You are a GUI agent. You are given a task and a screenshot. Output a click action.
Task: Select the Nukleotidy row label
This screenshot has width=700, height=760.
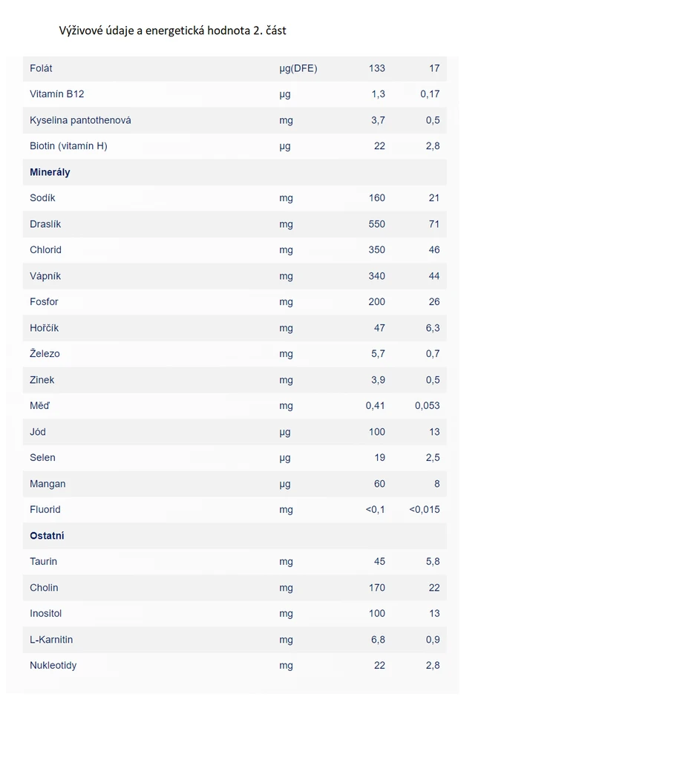pyautogui.click(x=53, y=666)
